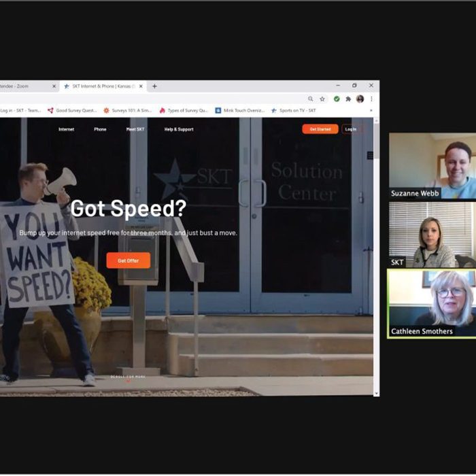
Task: Open a new browser tab
Action: (x=154, y=86)
